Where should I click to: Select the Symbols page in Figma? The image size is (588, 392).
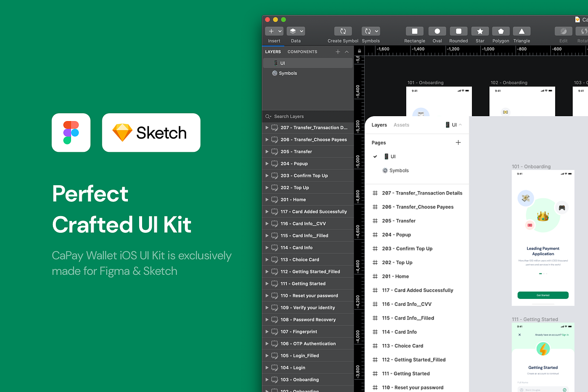click(417, 171)
